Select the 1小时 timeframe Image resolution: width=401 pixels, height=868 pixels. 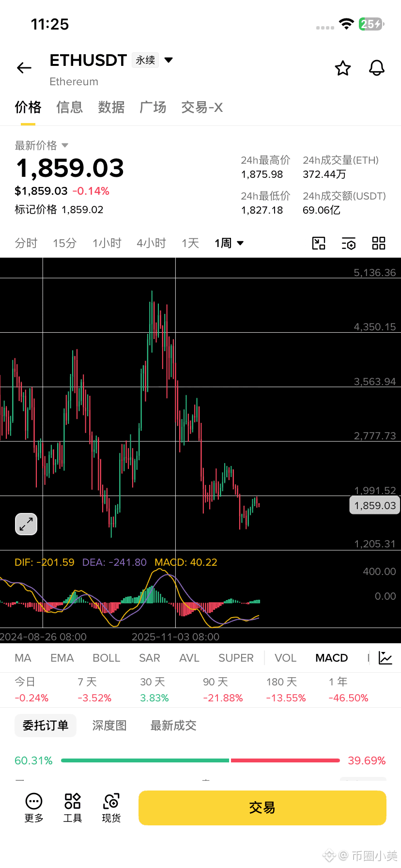[x=107, y=243]
